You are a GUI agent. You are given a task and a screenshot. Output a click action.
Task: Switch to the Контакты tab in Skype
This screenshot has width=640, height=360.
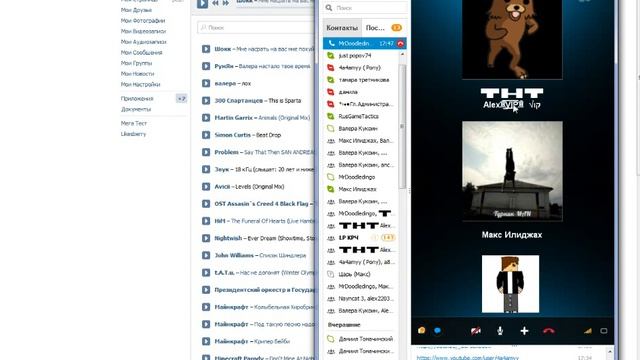[342, 28]
